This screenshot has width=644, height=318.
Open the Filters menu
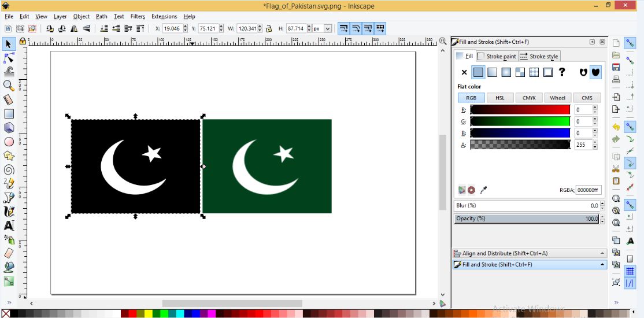(138, 16)
